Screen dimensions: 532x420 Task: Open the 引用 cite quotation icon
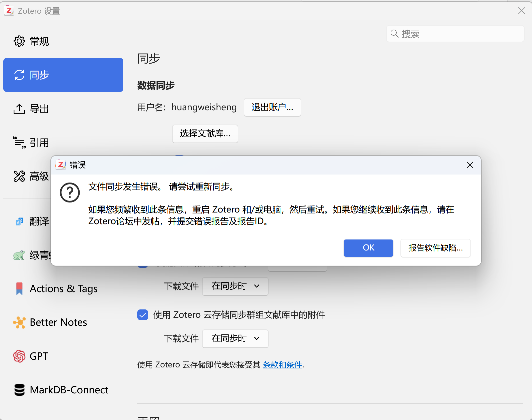click(19, 143)
